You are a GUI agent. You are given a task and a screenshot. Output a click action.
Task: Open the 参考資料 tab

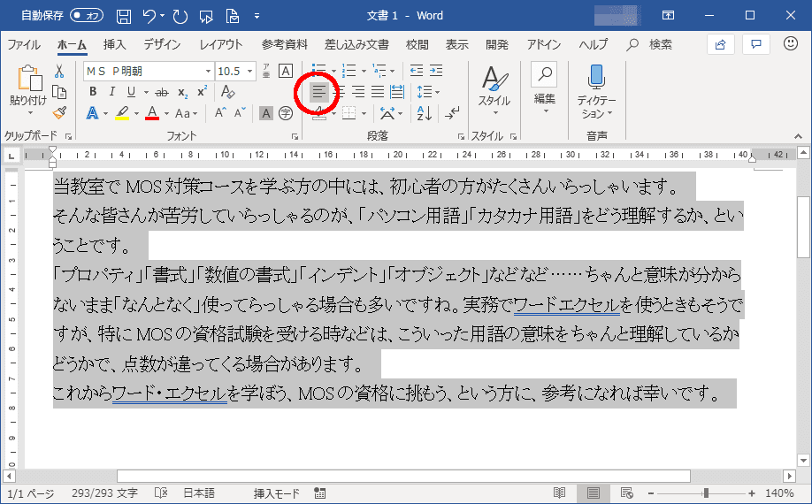click(x=284, y=44)
